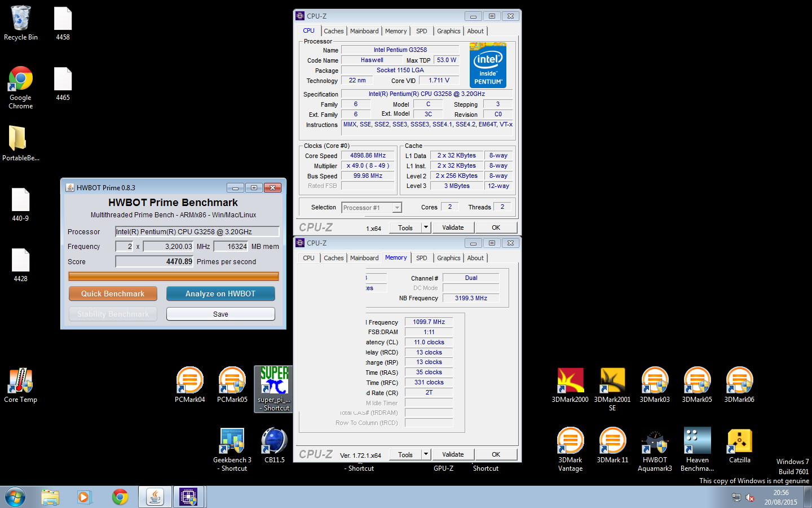Image resolution: width=812 pixels, height=508 pixels.
Task: Click the HWBOT Prime orange progress bar
Action: 174,276
